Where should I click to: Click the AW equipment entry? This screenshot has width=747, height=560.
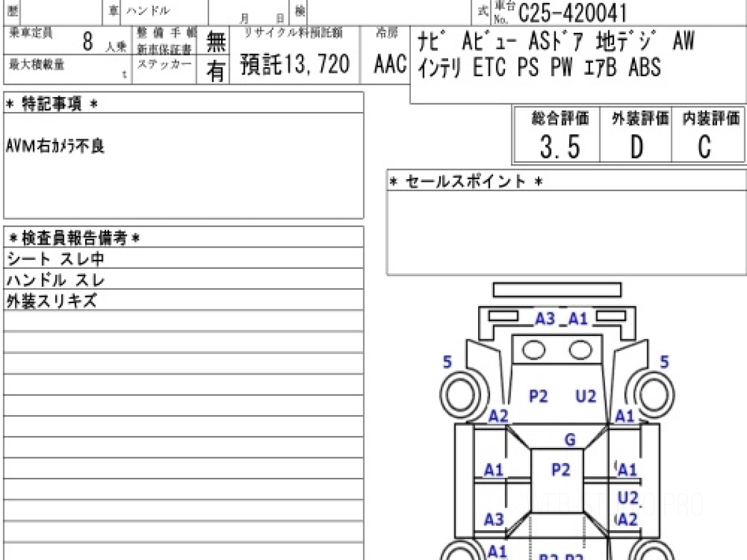[684, 42]
